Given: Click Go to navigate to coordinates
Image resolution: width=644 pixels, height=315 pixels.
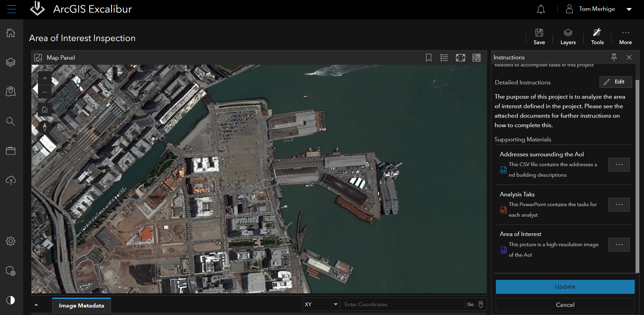Looking at the screenshot, I should click(470, 304).
